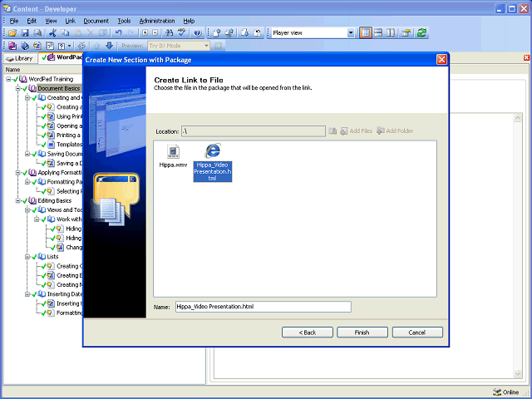The image size is (532, 399).
Task: Collapse the Views and Toolbars node
Action: [x=27, y=210]
